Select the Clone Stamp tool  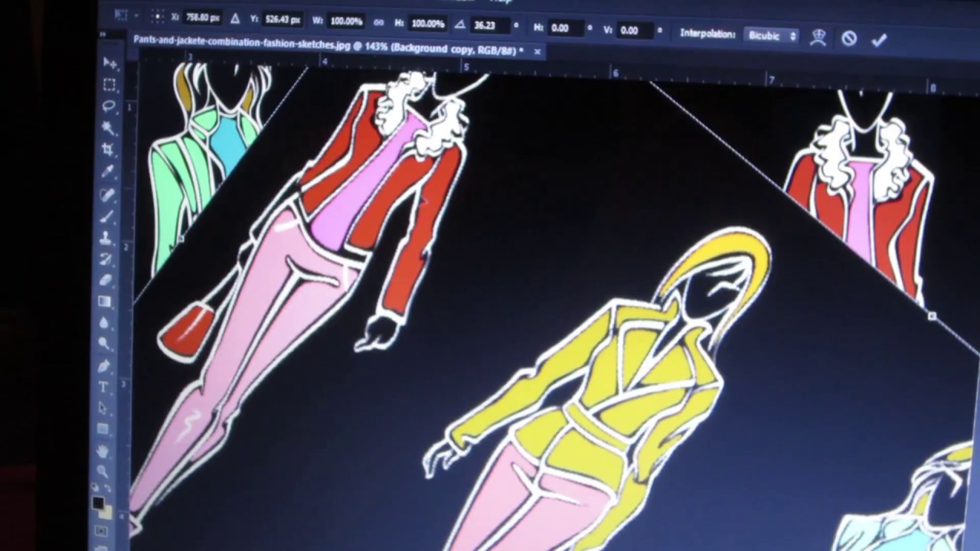(106, 237)
